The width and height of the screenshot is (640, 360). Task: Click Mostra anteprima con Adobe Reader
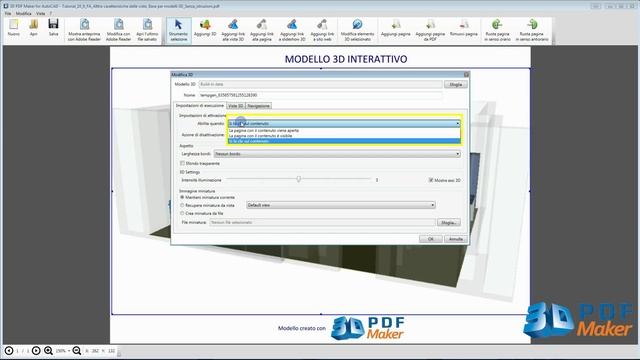(x=84, y=30)
